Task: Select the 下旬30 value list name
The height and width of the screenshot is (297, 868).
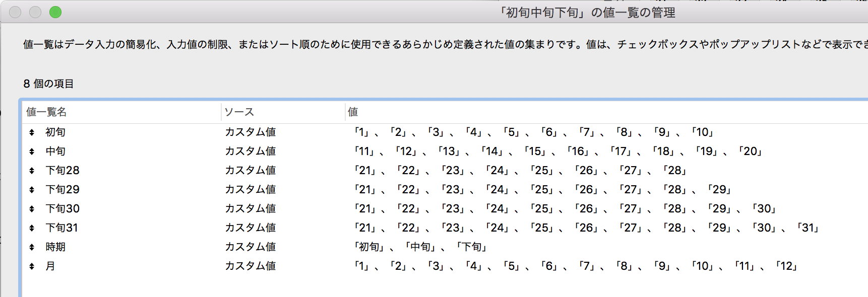Action: 63,208
